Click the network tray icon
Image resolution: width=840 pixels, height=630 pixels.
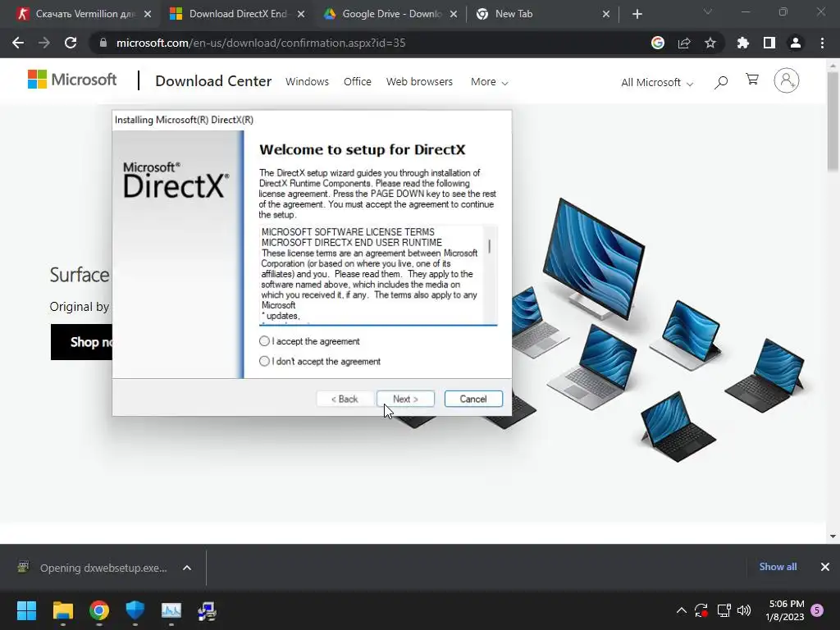coord(724,610)
